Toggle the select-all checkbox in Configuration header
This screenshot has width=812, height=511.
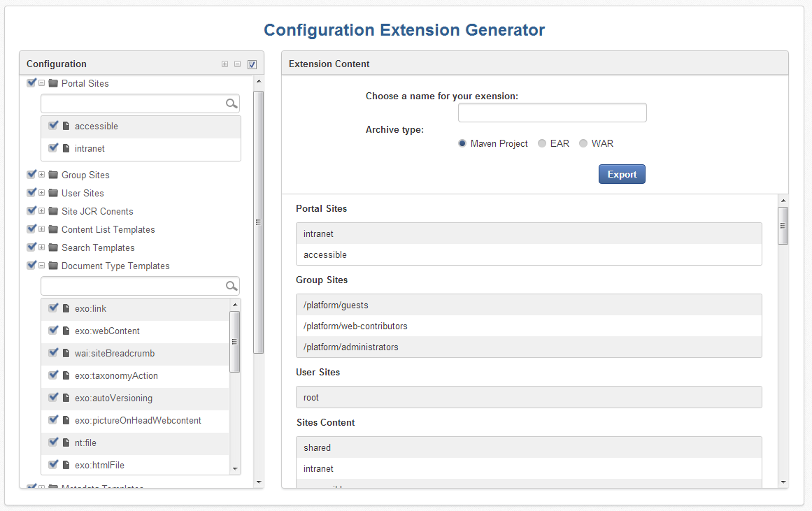click(x=252, y=64)
